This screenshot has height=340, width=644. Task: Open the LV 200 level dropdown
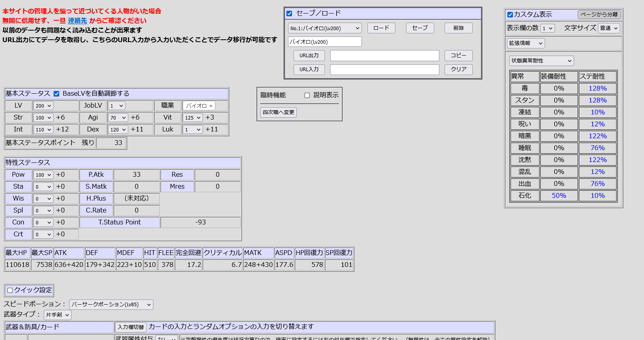(43, 106)
